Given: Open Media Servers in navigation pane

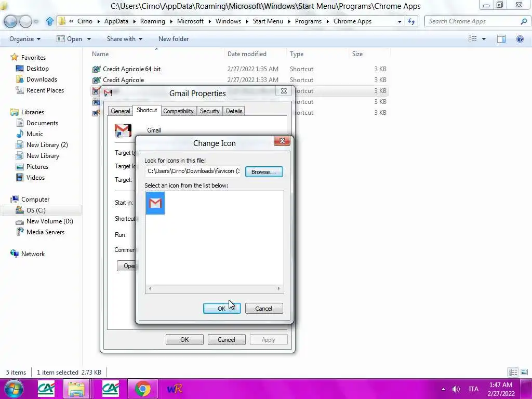Looking at the screenshot, I should pyautogui.click(x=46, y=232).
